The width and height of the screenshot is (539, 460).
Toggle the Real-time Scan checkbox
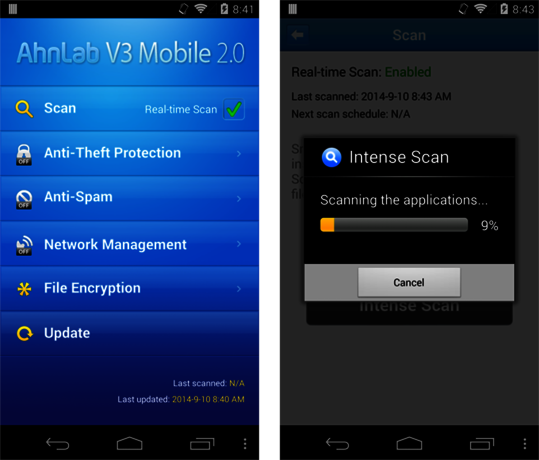(234, 109)
